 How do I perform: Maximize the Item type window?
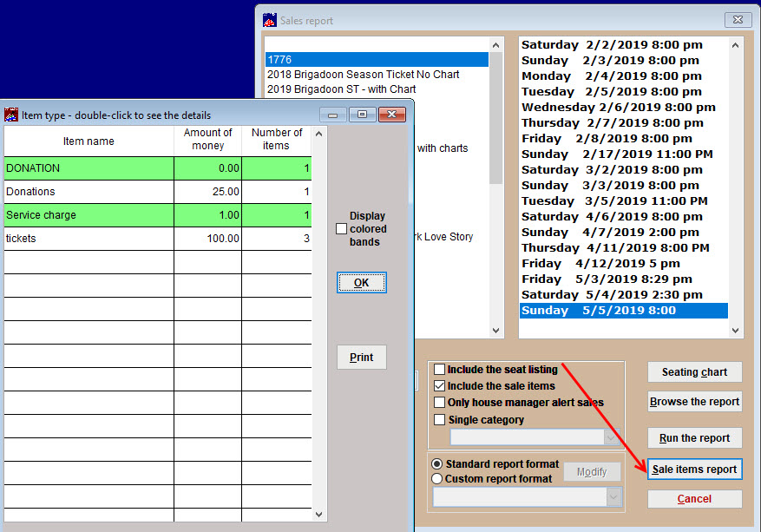(x=362, y=115)
